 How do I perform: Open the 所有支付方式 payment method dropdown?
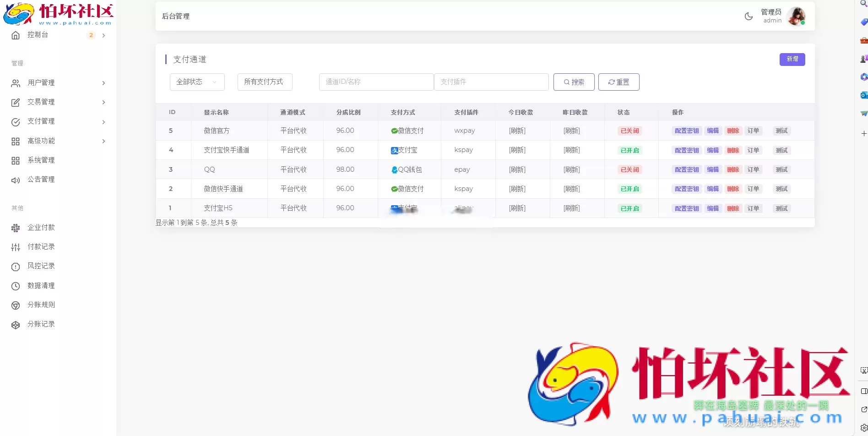click(264, 82)
